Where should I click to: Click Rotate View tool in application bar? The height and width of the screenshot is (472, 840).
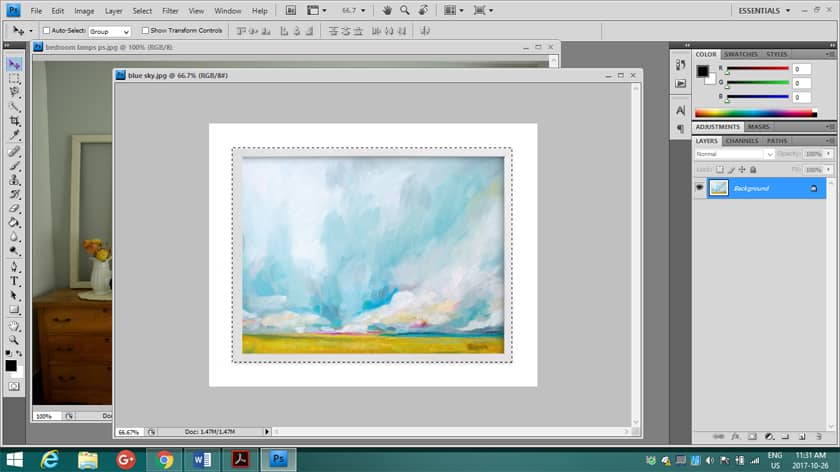423,10
